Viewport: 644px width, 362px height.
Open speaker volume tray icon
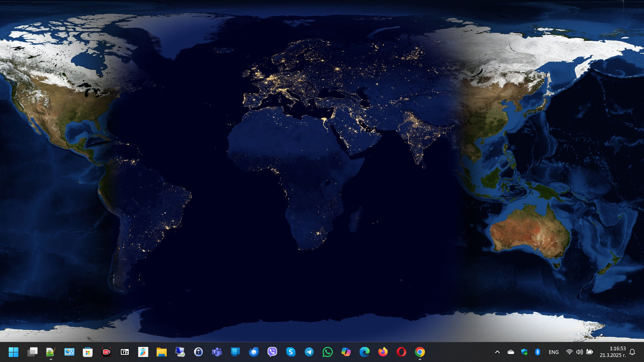pos(579,352)
